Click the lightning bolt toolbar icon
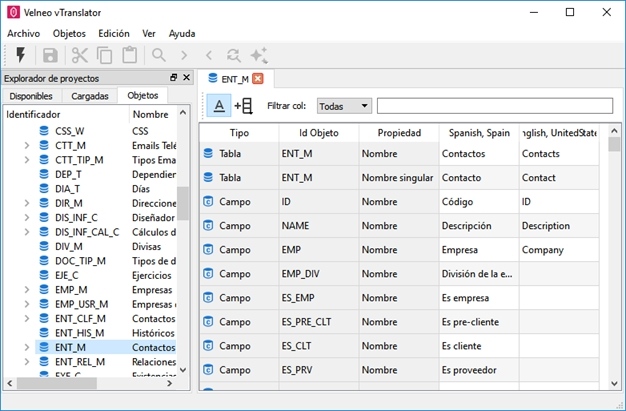Screen dimensions: 626x411 pos(20,56)
